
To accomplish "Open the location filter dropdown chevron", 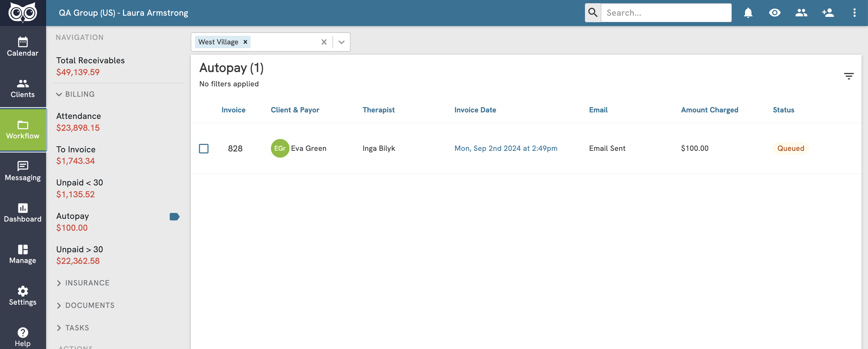I will coord(341,42).
